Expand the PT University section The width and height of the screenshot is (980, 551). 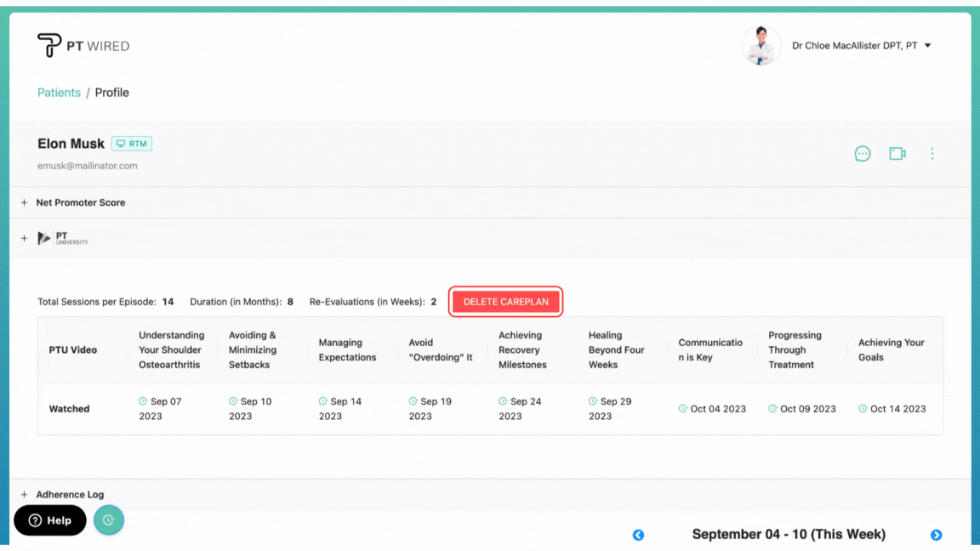[x=24, y=239]
